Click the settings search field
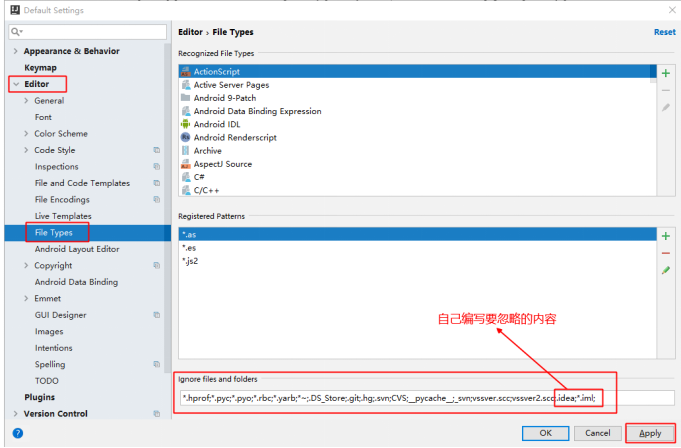The width and height of the screenshot is (681, 448). (87, 32)
